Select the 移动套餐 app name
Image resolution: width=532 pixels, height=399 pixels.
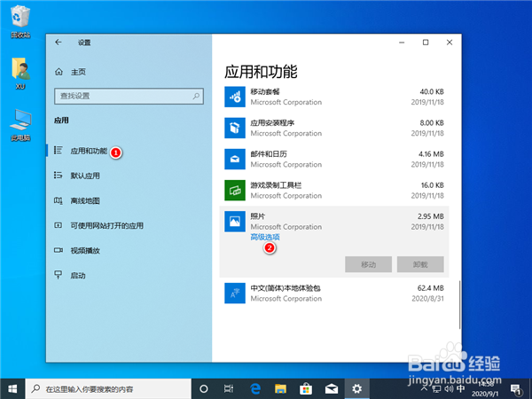click(265, 91)
